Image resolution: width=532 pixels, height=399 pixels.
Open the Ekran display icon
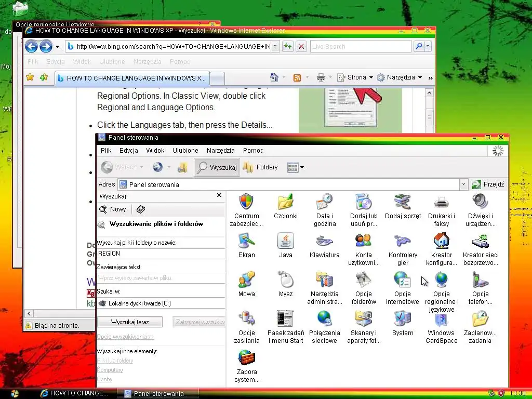(246, 245)
